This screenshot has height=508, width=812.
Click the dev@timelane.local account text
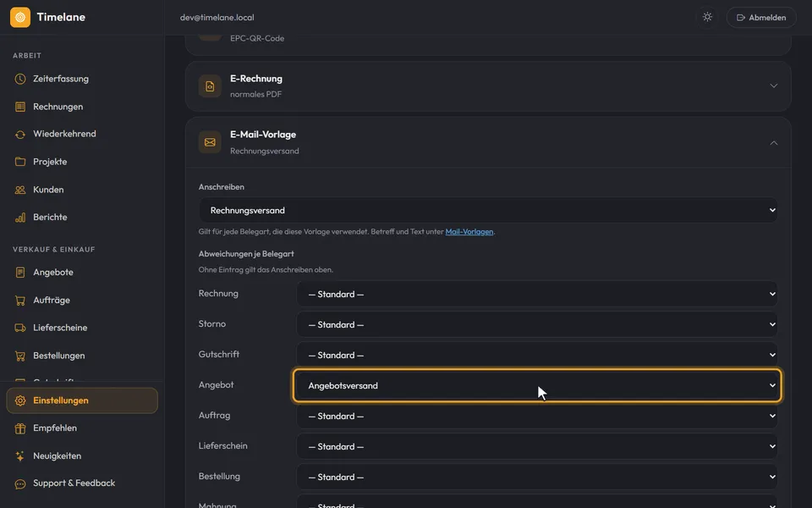217,18
